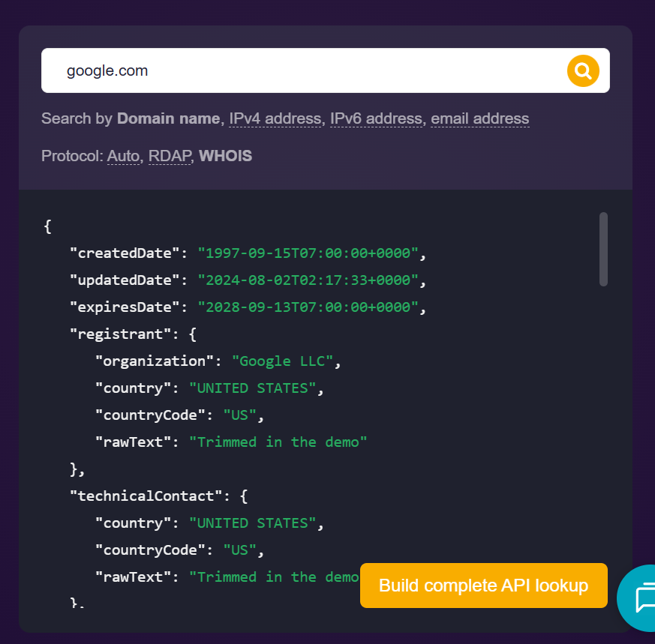Click the expiresDate timestamp value
Viewport: 655px width, 644px height.
click(308, 307)
